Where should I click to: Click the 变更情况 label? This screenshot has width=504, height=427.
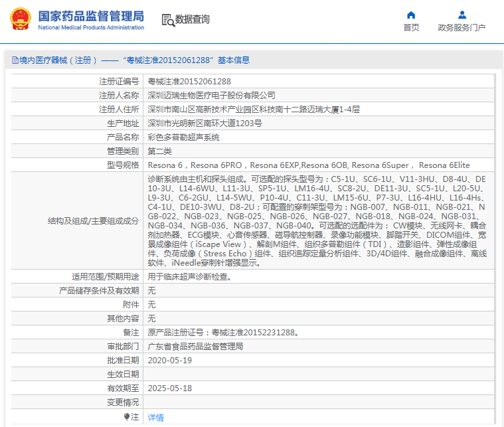coord(123,402)
